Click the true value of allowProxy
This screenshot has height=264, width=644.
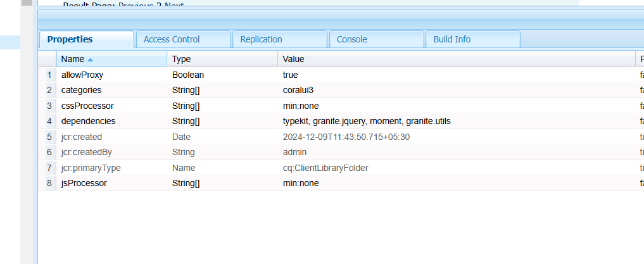pyautogui.click(x=291, y=75)
